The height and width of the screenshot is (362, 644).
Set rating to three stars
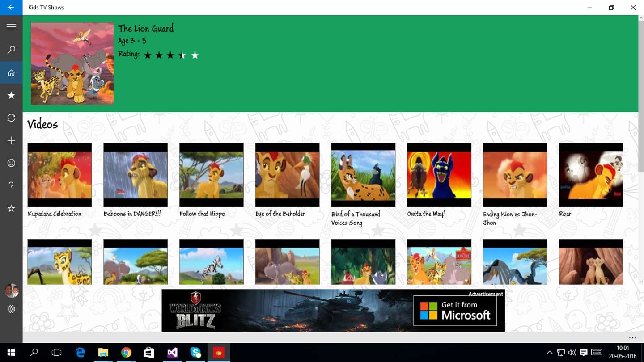click(170, 55)
